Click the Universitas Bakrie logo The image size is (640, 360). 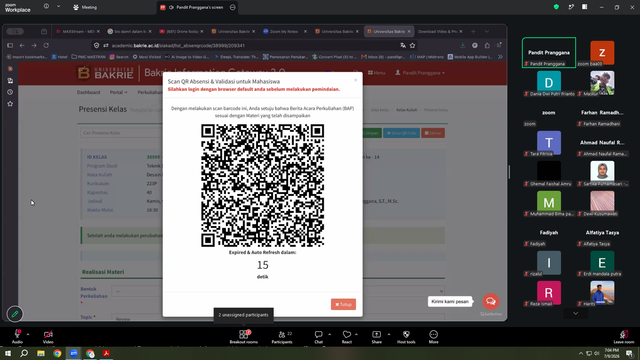tap(105, 73)
